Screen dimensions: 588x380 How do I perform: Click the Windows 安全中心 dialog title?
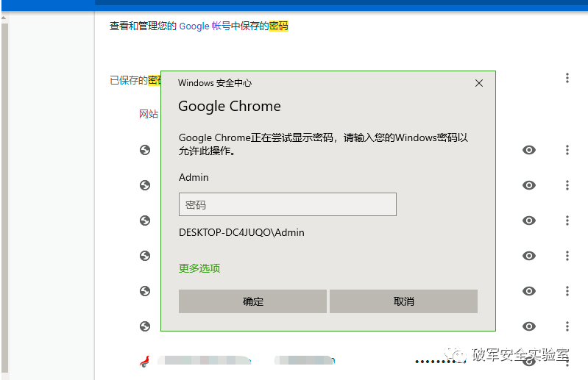[x=214, y=83]
